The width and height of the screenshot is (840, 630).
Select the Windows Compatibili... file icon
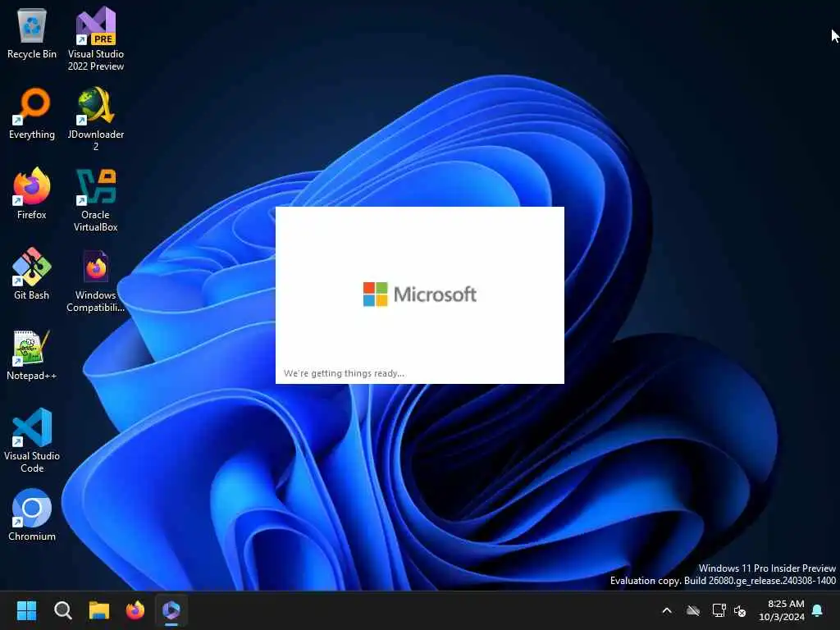96,281
